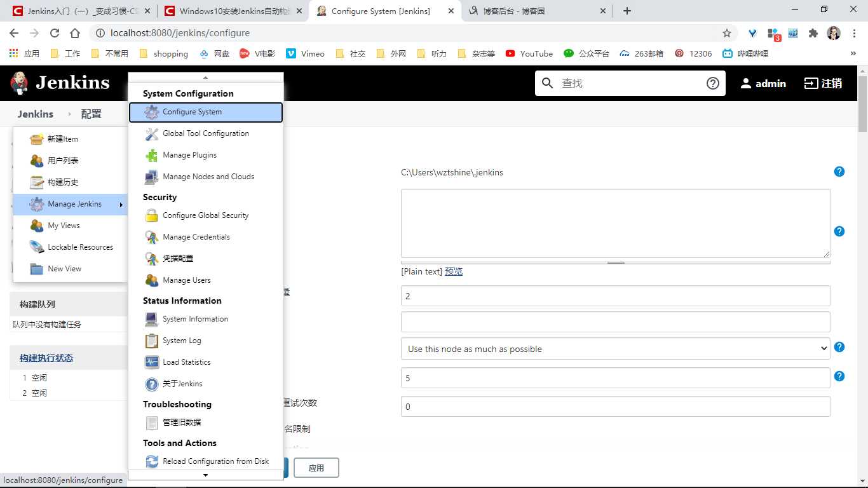The image size is (868, 488).
Task: Open the YouTube bookmark
Action: pyautogui.click(x=529, y=54)
